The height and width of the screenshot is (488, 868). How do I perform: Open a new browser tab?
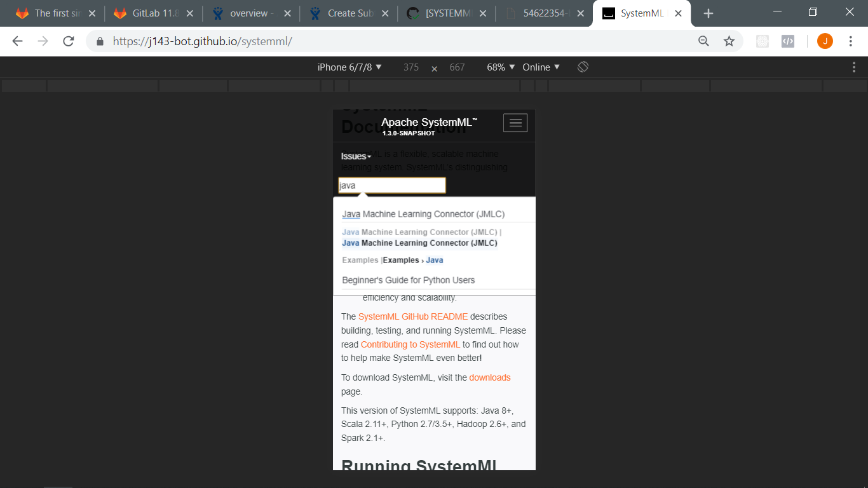(709, 13)
